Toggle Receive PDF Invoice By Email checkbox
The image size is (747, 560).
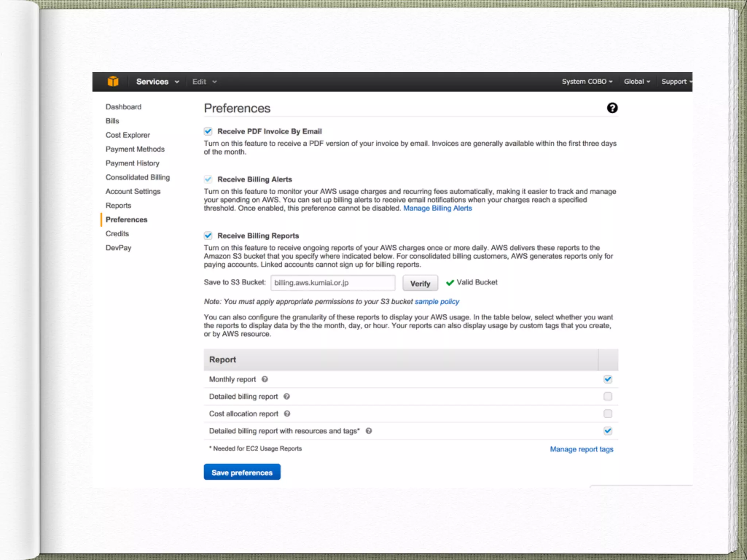tap(208, 131)
